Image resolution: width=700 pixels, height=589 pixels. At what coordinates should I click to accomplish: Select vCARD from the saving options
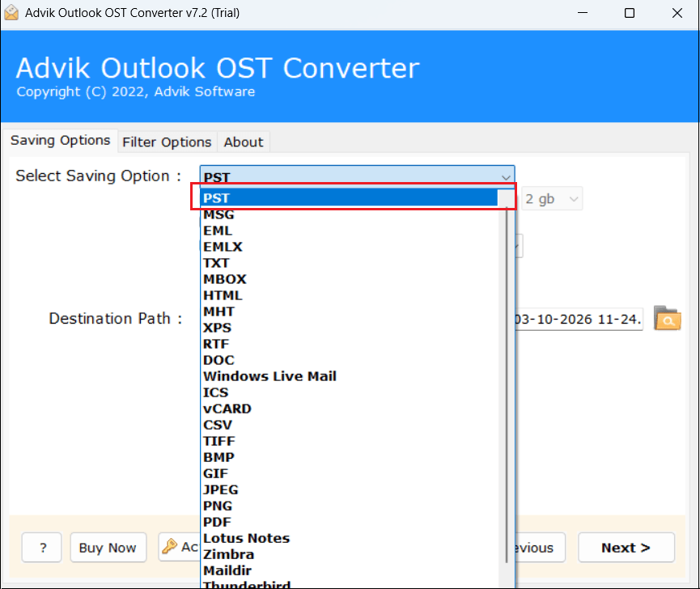click(350, 409)
